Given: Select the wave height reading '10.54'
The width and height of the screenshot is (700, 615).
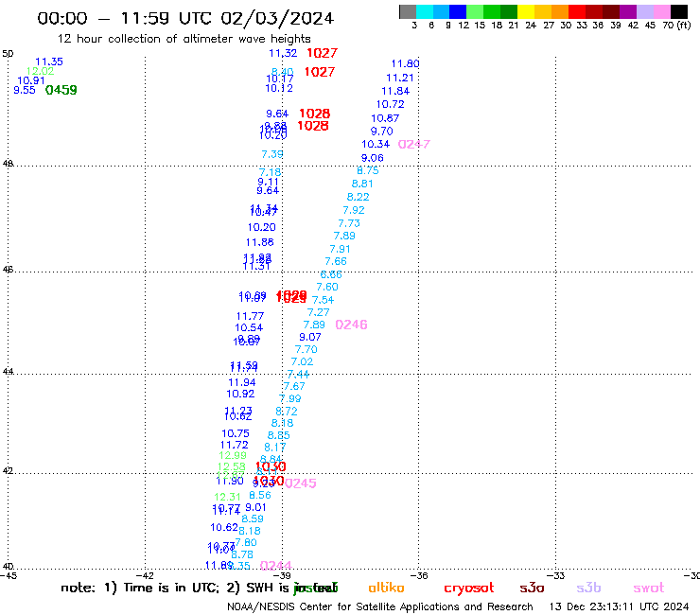Looking at the screenshot, I should point(249,327).
